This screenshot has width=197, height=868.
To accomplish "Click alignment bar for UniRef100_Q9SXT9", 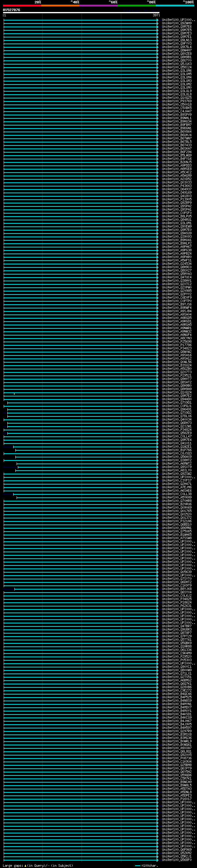I will 88,467.
